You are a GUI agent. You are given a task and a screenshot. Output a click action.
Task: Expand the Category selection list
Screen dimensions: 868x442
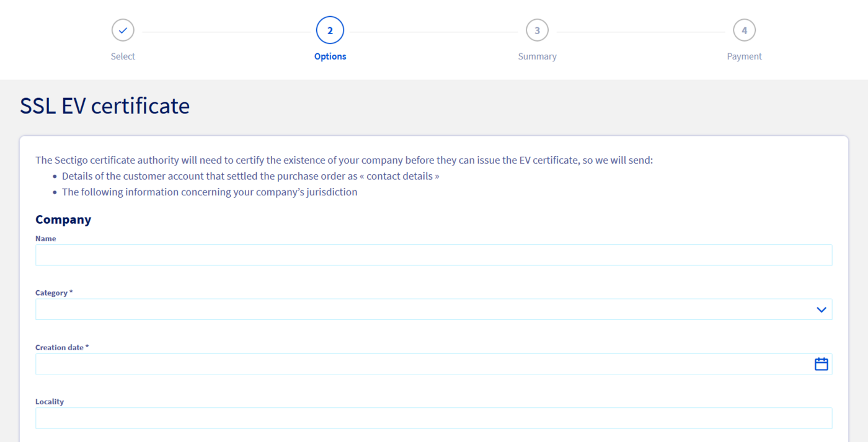click(x=434, y=309)
